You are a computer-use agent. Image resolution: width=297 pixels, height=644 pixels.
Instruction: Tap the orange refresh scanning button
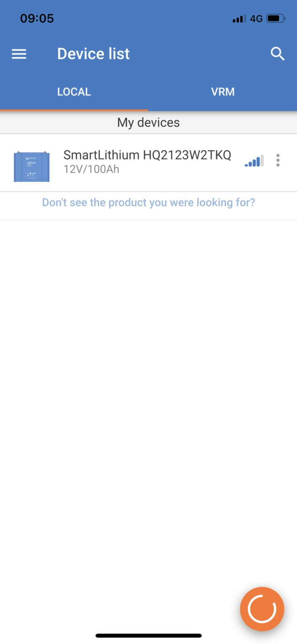pyautogui.click(x=262, y=609)
